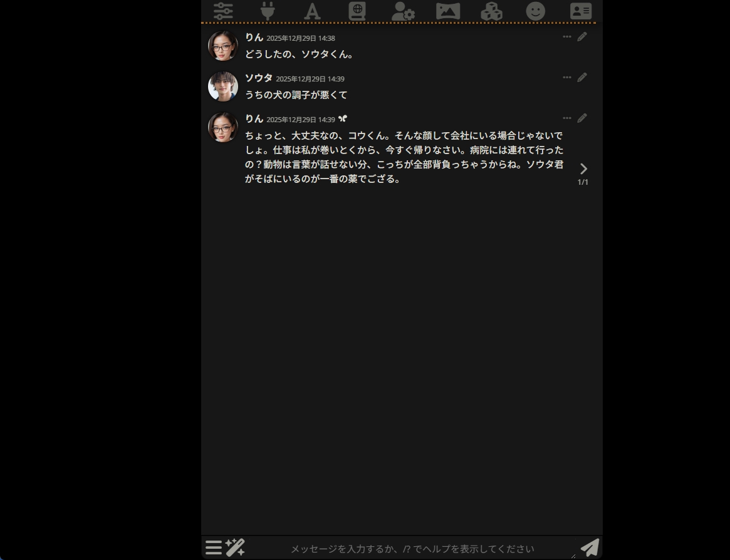
Task: Open message actions for ソウタ's message
Action: click(567, 77)
